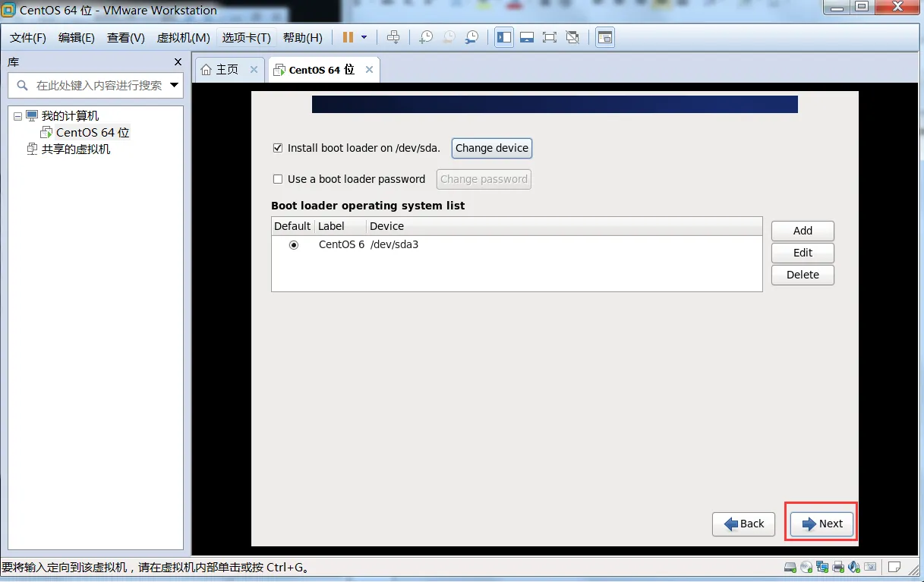Open library search dropdown arrow
Image resolution: width=924 pixels, height=582 pixels.
tap(175, 85)
